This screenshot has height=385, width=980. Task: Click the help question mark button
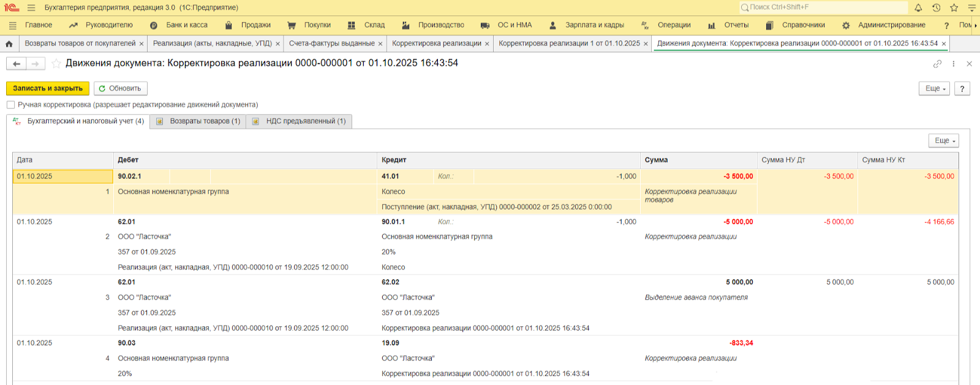pos(962,88)
